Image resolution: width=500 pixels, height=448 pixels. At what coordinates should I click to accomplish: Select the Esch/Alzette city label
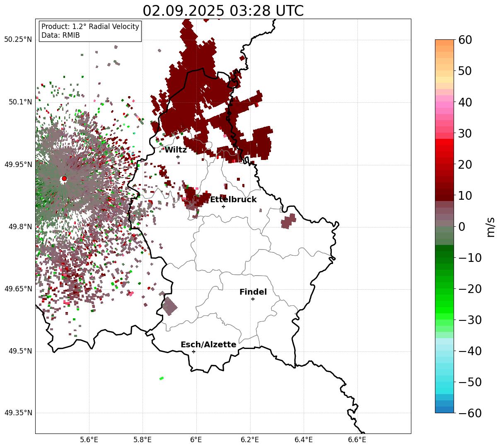pos(208,344)
